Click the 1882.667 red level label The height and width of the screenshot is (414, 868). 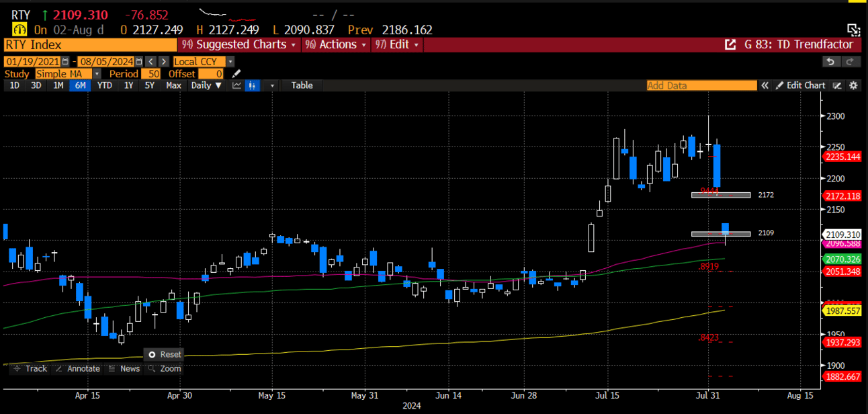coord(842,376)
